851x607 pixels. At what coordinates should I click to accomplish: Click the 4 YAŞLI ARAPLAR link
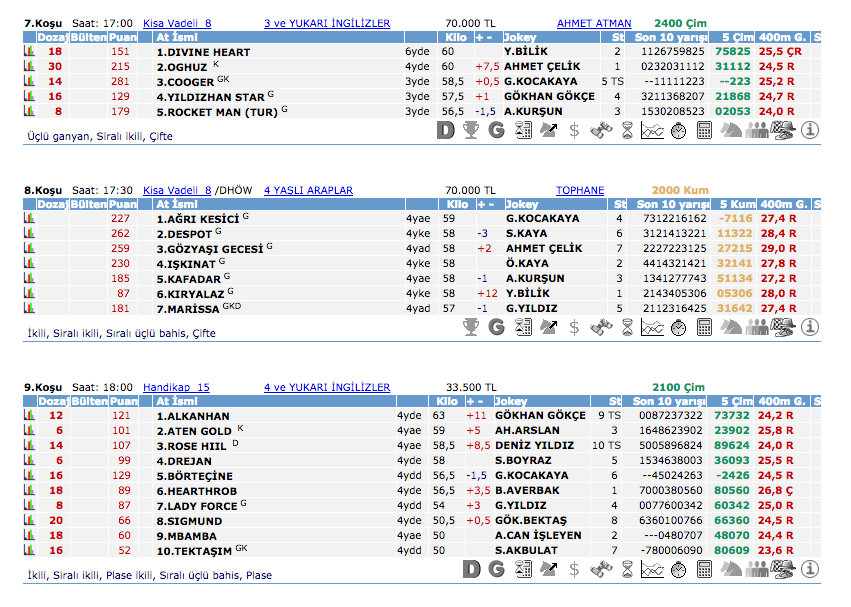coord(308,190)
